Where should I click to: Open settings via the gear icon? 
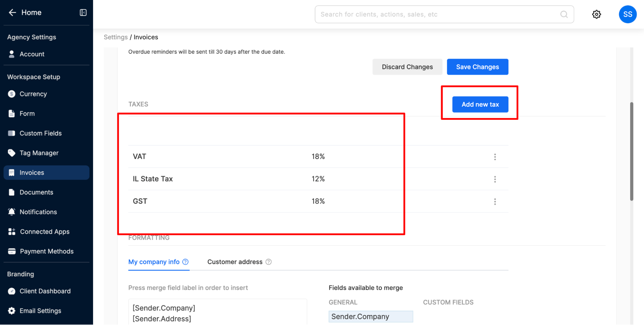click(596, 14)
